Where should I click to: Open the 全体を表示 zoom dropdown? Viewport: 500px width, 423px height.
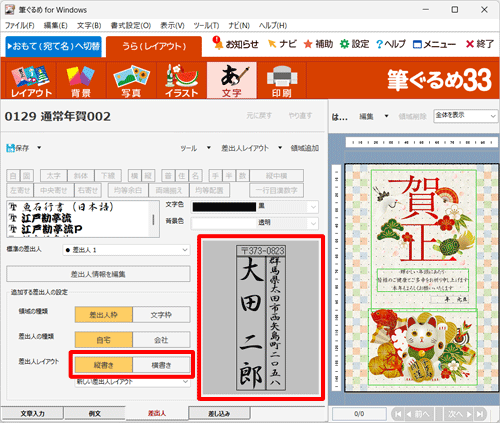pyautogui.click(x=493, y=116)
